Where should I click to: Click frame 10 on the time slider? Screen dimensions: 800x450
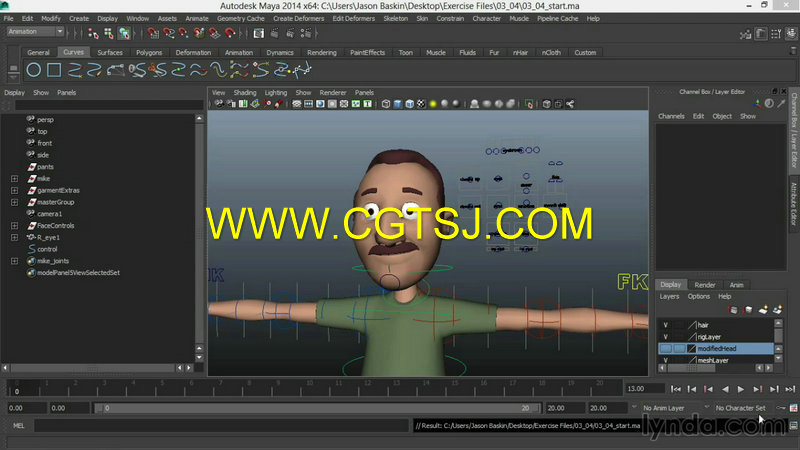tap(310, 388)
